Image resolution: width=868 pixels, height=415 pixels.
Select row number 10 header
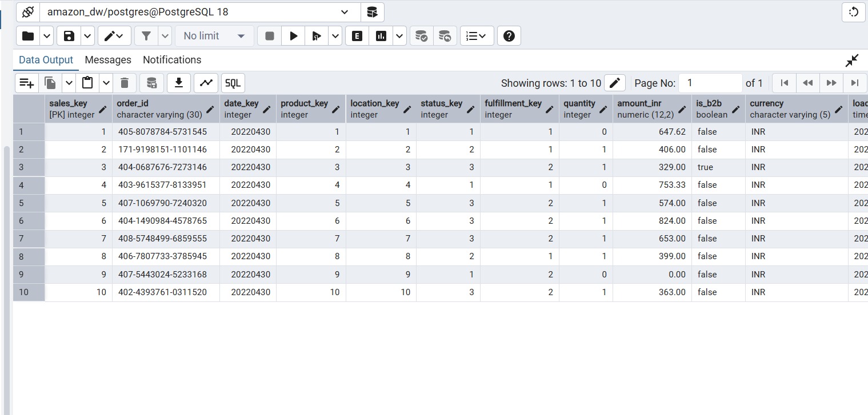29,292
